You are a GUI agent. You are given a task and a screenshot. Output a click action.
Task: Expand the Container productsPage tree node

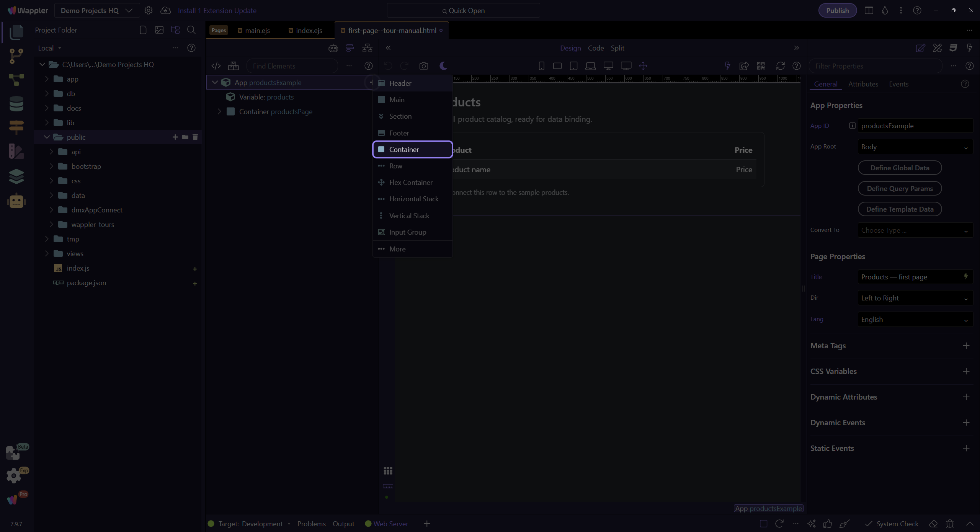[219, 111]
